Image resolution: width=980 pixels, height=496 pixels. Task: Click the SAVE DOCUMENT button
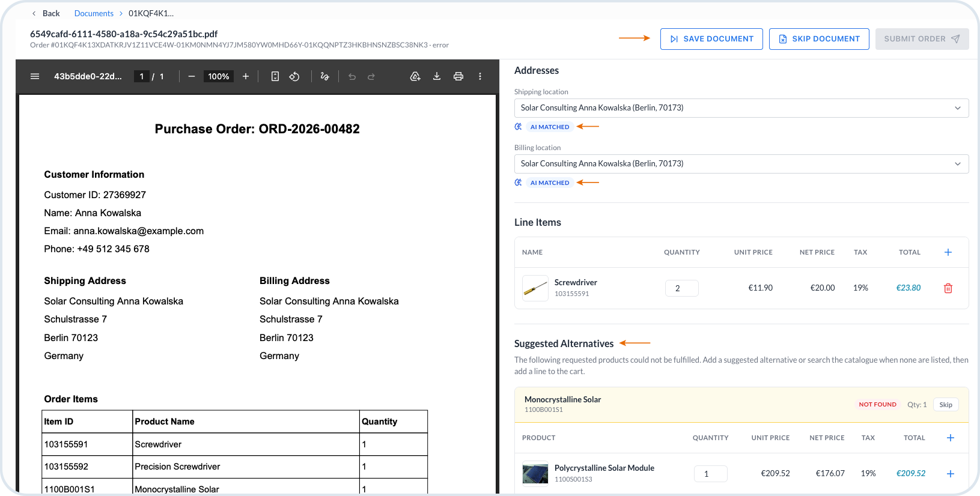[711, 39]
